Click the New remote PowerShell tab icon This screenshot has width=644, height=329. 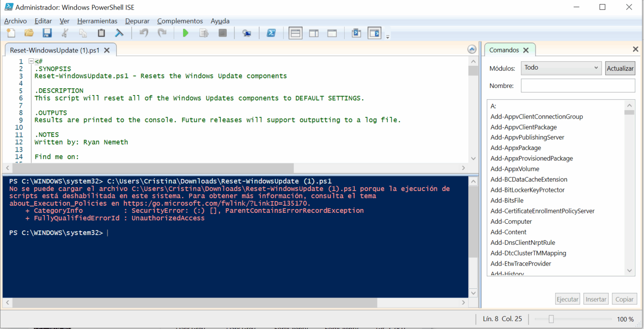pos(247,33)
